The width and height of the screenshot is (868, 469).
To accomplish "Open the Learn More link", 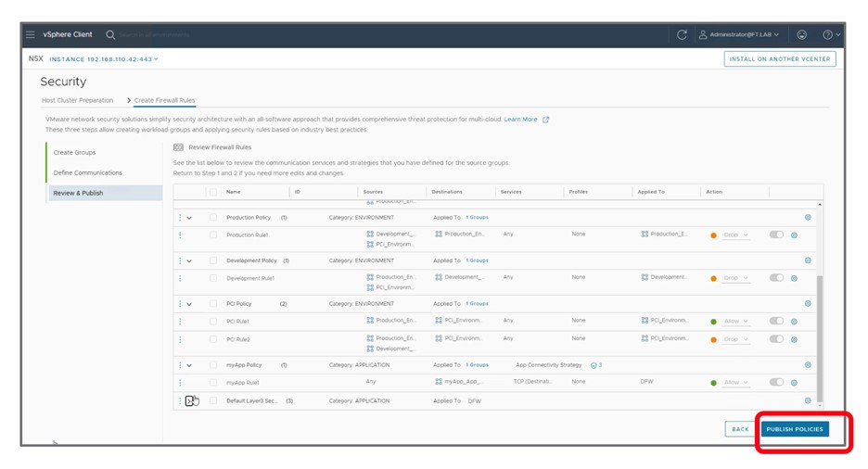I will point(520,120).
